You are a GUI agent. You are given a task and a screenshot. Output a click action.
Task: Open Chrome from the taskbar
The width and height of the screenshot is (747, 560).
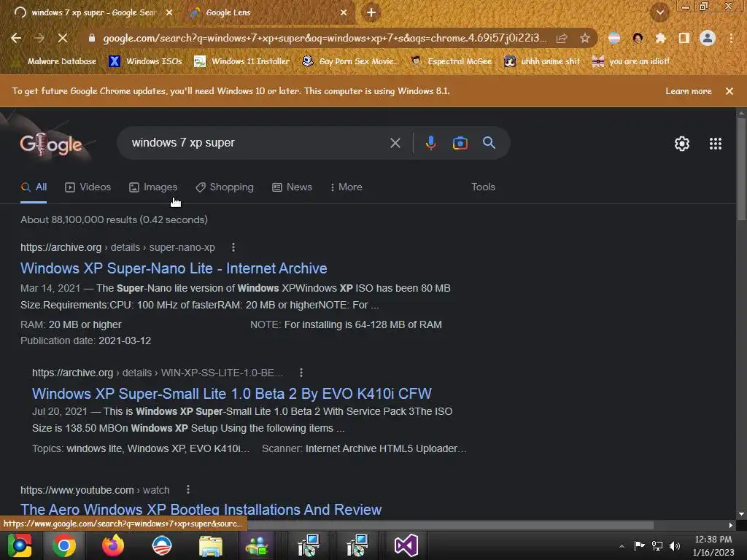pyautogui.click(x=64, y=545)
